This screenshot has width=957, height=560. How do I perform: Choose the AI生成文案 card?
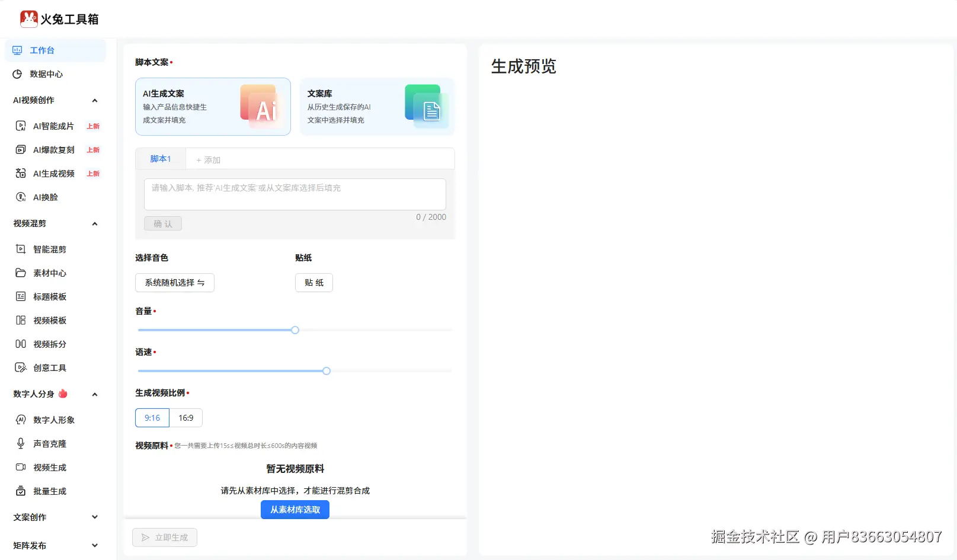click(x=213, y=107)
